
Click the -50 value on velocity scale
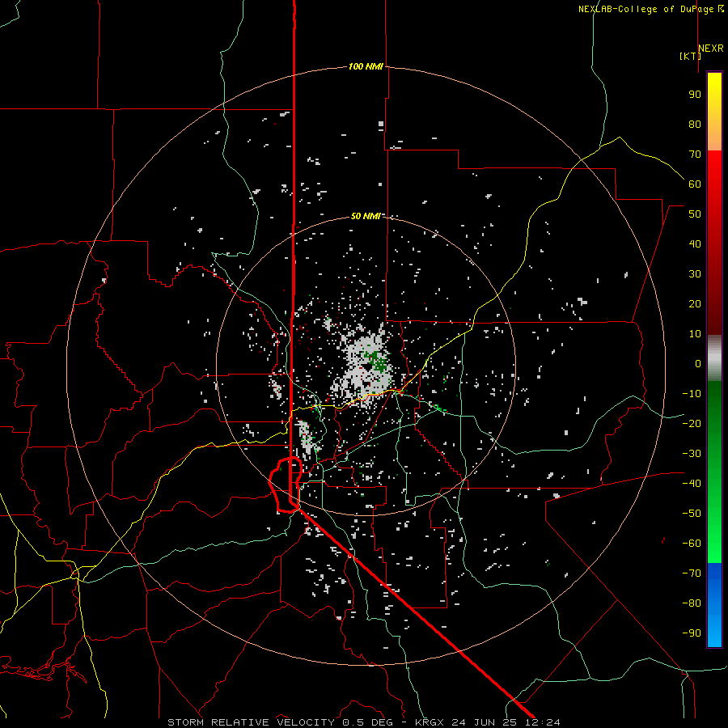tap(692, 514)
